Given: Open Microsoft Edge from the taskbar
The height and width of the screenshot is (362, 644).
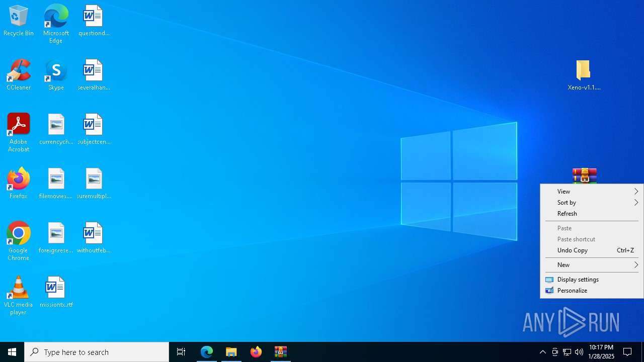Looking at the screenshot, I should [x=207, y=352].
